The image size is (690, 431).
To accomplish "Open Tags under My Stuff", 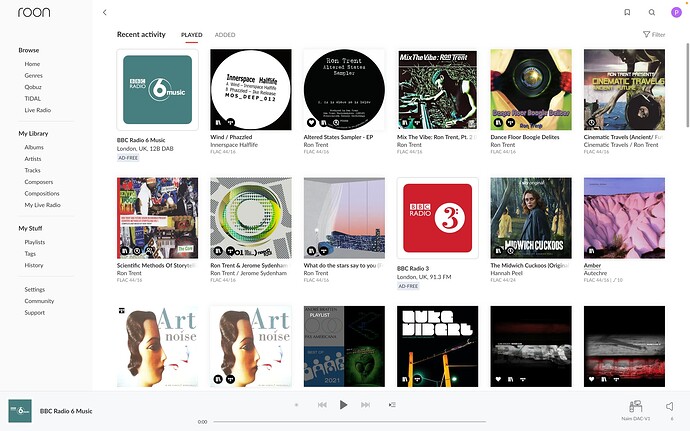I will 30,254.
